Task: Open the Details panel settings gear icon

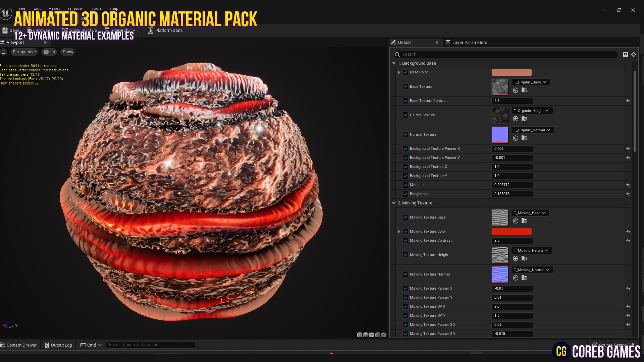Action: pyautogui.click(x=634, y=54)
